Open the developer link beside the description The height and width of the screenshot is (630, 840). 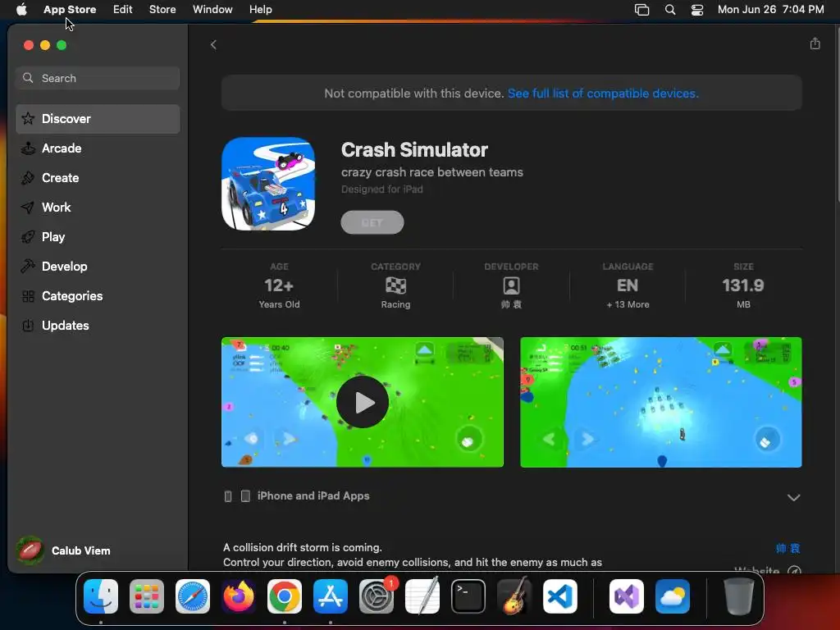tap(787, 548)
